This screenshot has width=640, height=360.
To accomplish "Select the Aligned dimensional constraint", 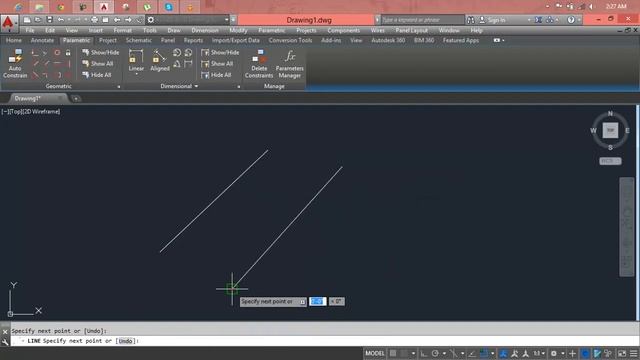I will click(160, 60).
